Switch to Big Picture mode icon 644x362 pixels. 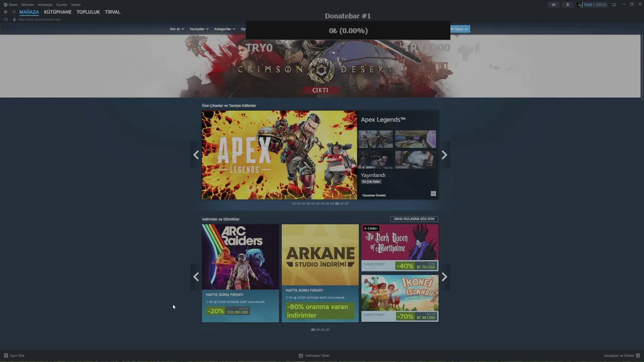click(614, 5)
